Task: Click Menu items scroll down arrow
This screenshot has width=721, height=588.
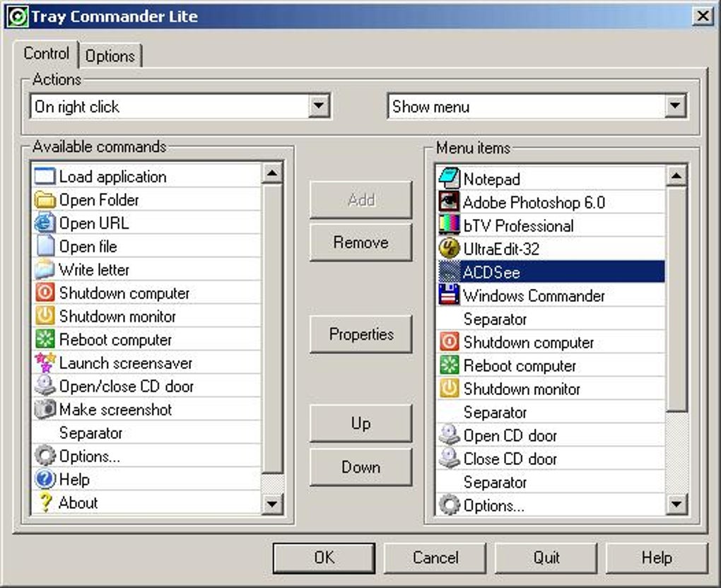Action: (x=676, y=505)
